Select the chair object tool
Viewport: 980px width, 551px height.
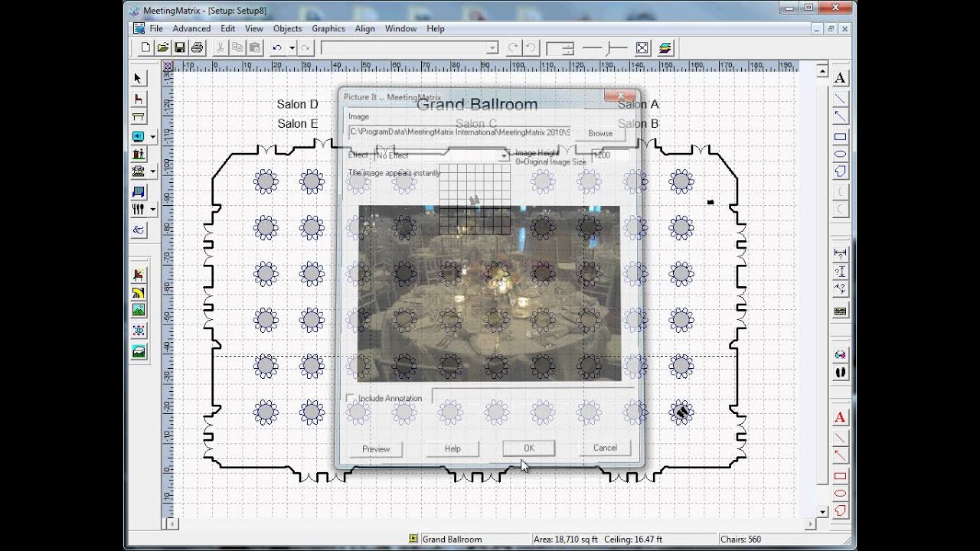139,99
